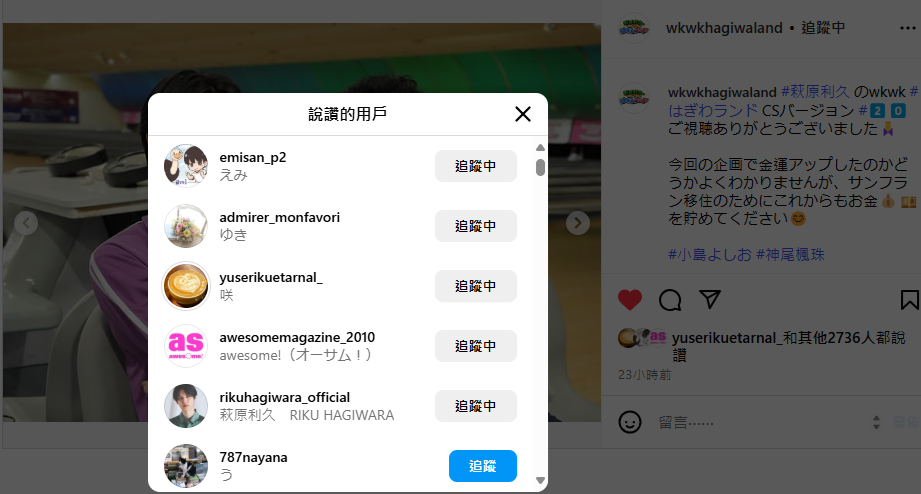
Task: Open post options three-dot menu
Action: [x=907, y=28]
